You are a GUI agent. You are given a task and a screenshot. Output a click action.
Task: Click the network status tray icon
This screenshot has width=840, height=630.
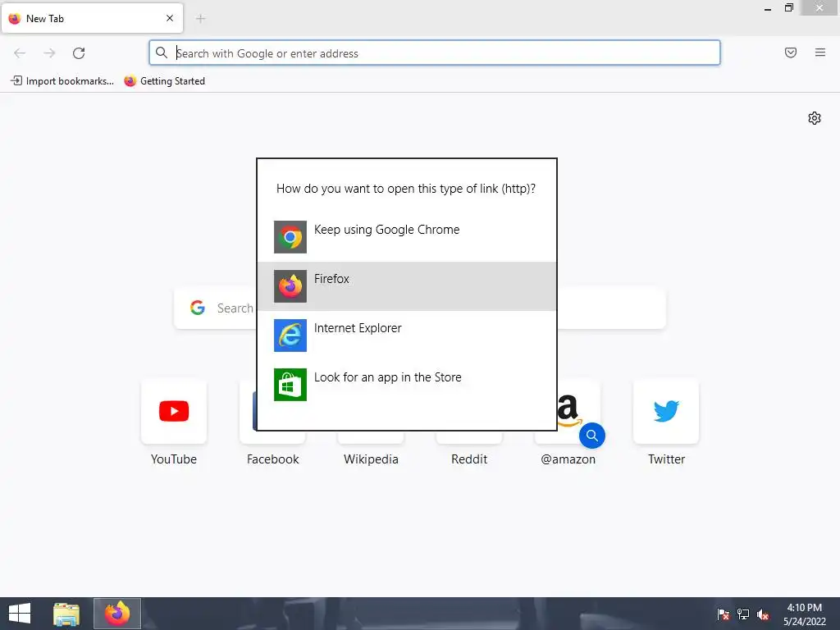point(743,614)
